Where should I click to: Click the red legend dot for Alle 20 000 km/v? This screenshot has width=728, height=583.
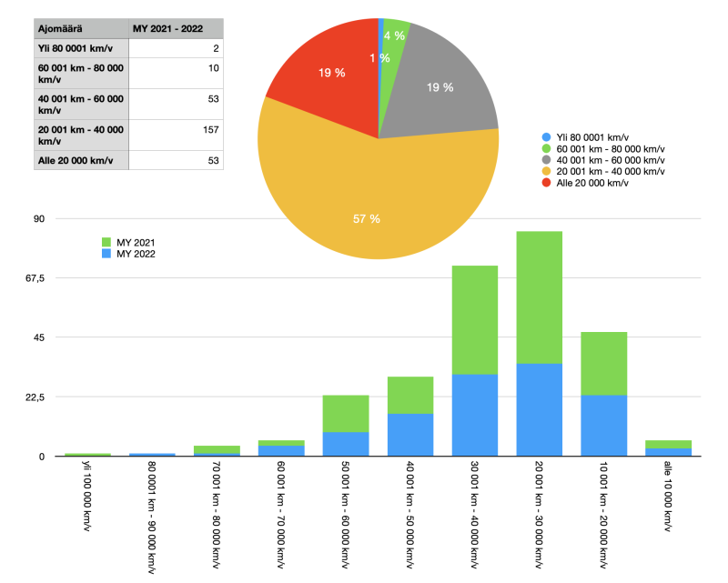click(x=545, y=183)
